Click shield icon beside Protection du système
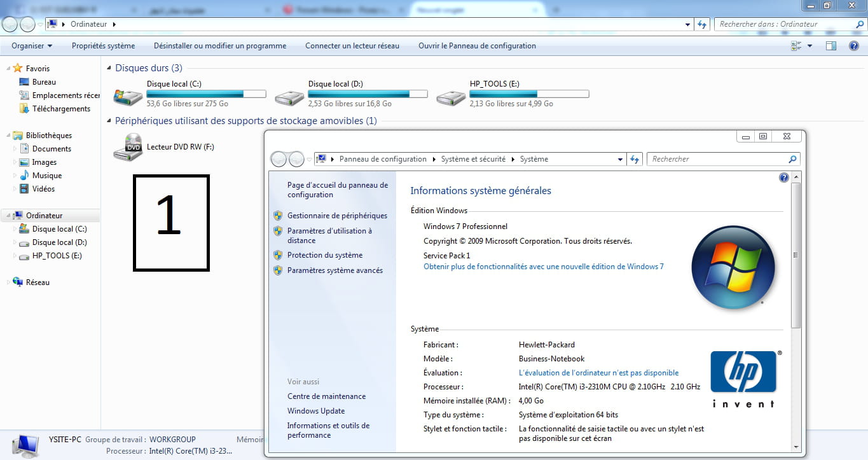The height and width of the screenshot is (460, 868). pyautogui.click(x=278, y=255)
